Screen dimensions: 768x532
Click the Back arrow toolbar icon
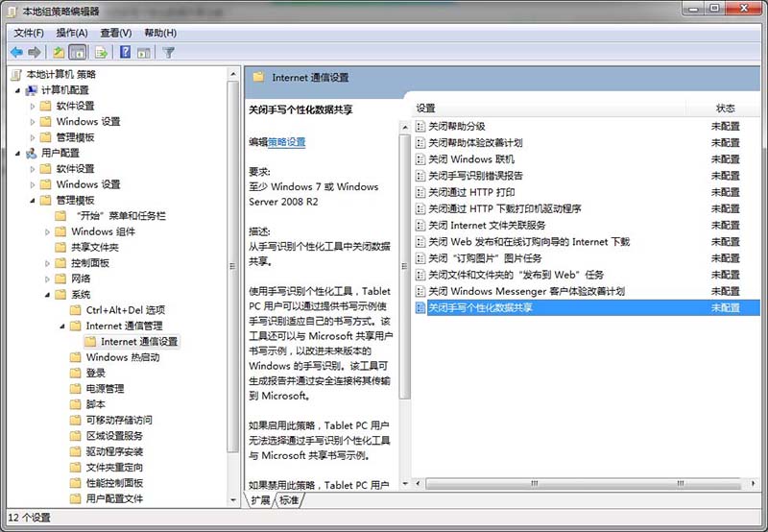16,52
